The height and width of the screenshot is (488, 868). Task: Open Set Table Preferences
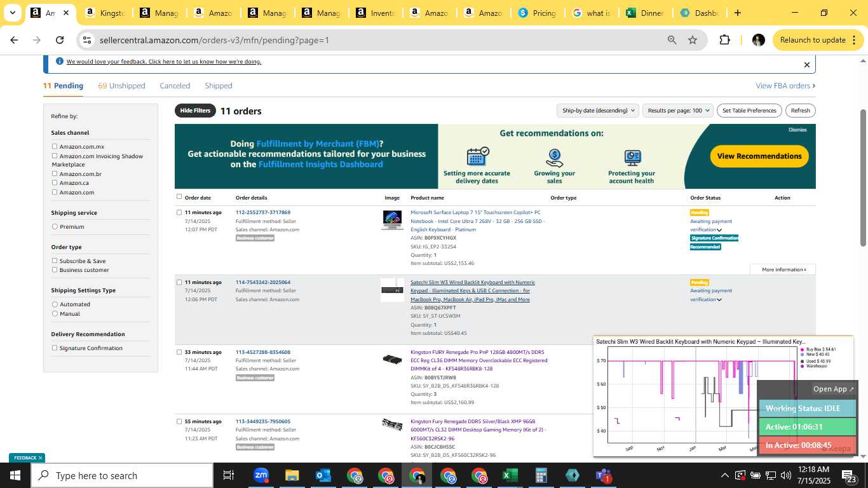749,111
